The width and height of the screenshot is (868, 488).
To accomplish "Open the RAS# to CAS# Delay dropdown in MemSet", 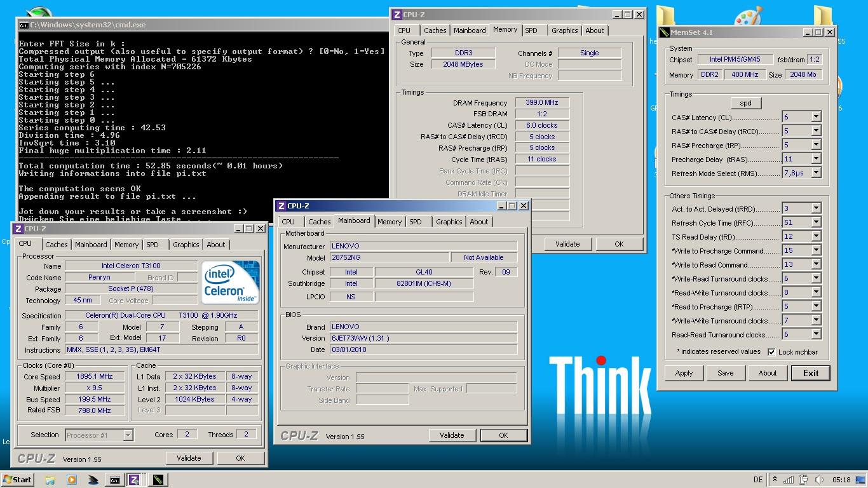I will [816, 131].
